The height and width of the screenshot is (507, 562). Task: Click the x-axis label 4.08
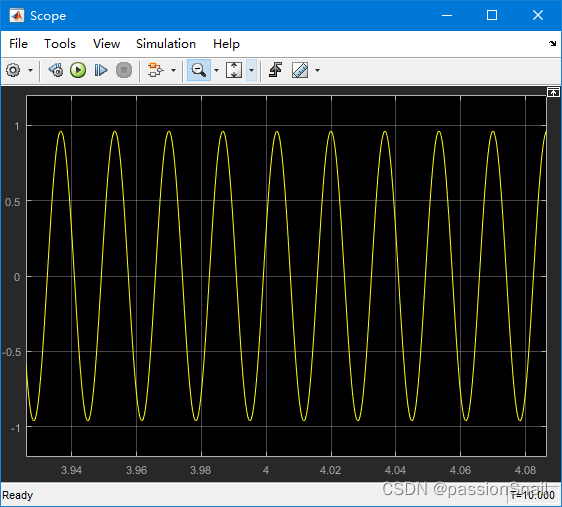click(x=525, y=470)
